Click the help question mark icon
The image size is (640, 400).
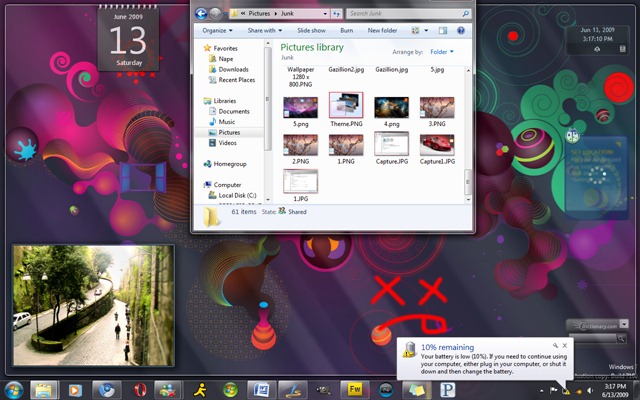461,31
